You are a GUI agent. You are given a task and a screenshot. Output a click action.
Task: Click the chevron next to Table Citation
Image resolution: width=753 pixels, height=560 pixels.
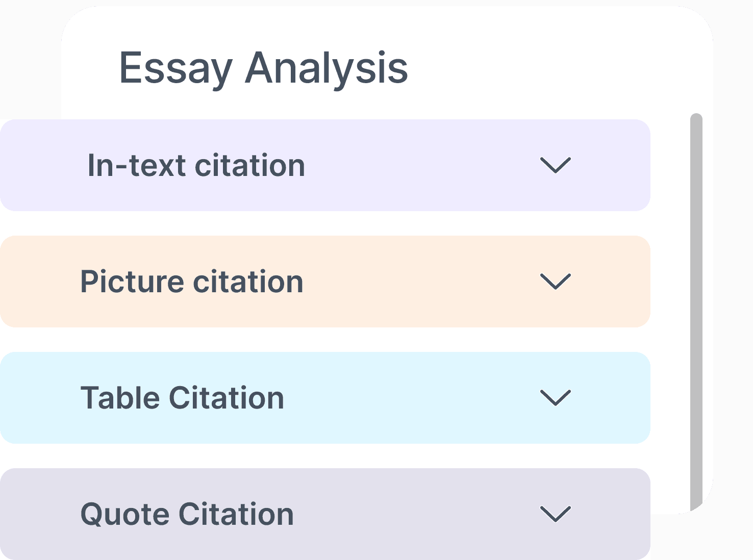click(555, 398)
